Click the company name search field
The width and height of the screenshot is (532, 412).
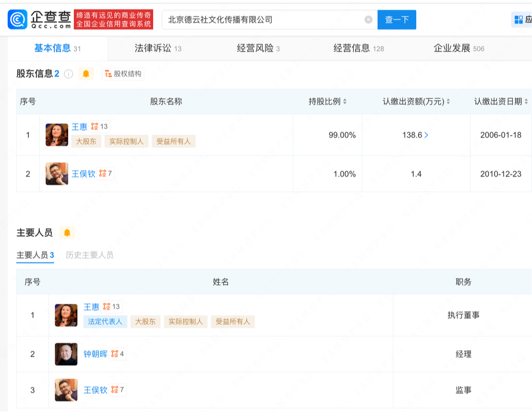tap(264, 20)
